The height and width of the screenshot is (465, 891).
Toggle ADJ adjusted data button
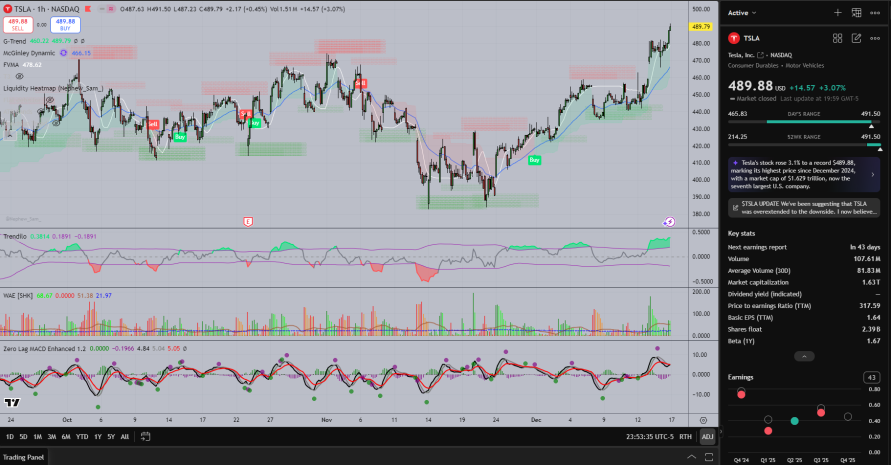click(x=707, y=437)
